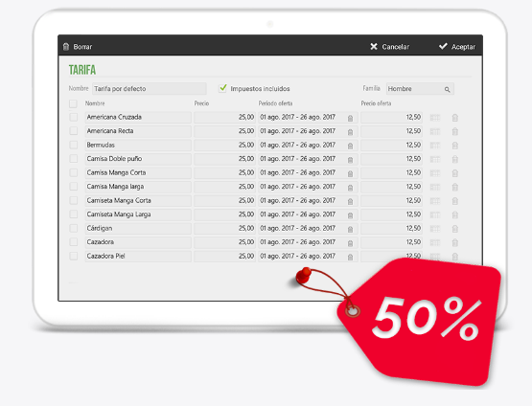The width and height of the screenshot is (532, 406).
Task: Delete the Cazadora row with its trash icon
Action: coord(455,242)
